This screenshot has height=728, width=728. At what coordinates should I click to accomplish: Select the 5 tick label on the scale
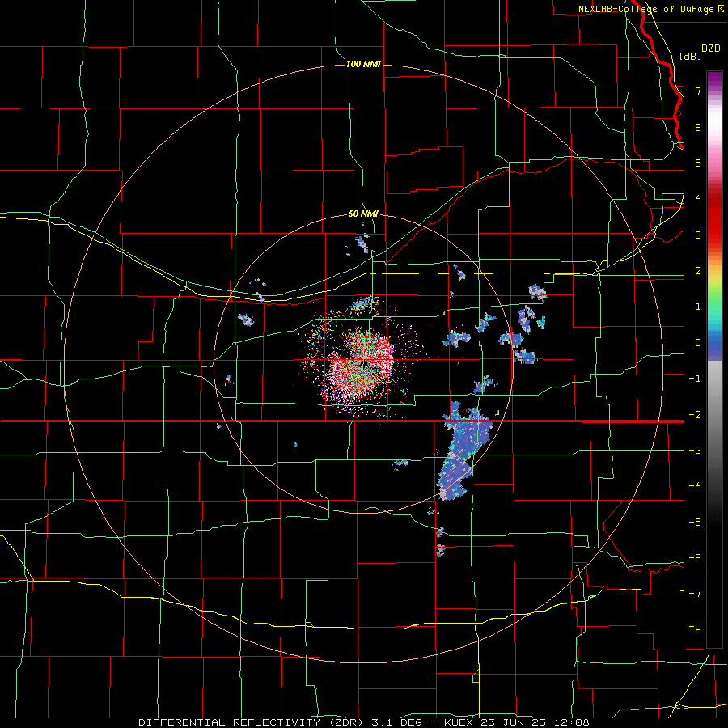698,163
